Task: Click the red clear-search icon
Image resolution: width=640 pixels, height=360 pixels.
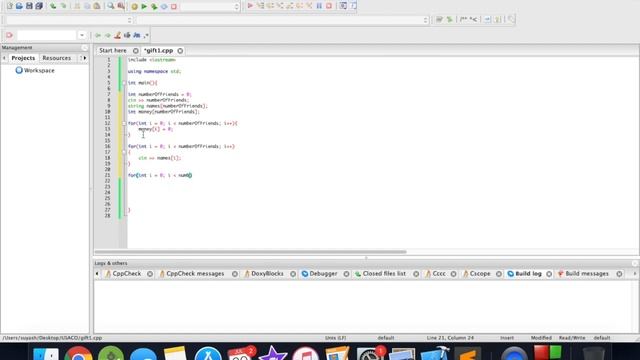Action: 9,35
